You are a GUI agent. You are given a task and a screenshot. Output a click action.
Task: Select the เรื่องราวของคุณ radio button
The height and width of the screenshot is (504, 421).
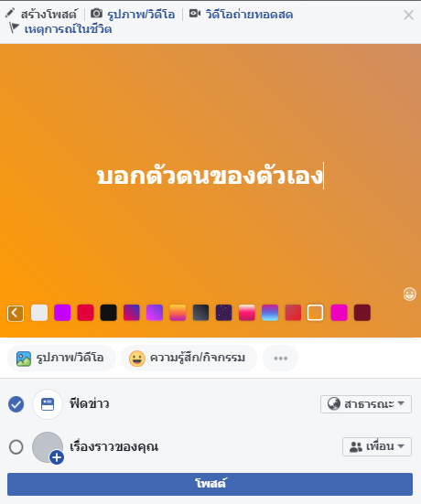tap(16, 446)
